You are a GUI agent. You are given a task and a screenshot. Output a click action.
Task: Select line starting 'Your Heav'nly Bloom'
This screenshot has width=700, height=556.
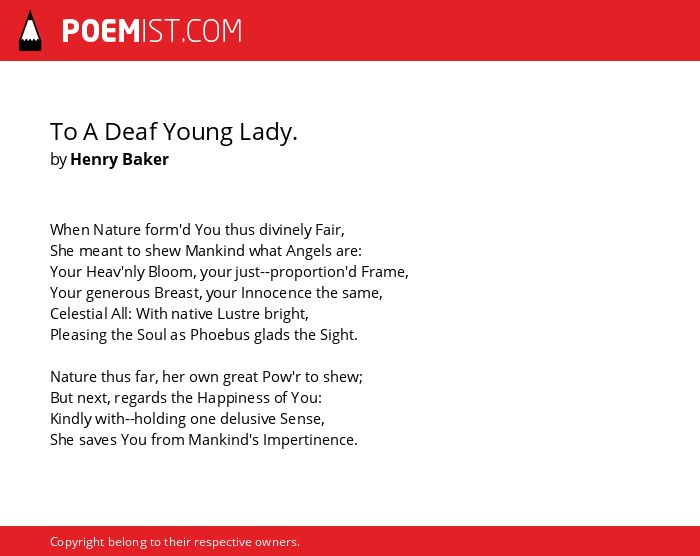click(x=229, y=272)
